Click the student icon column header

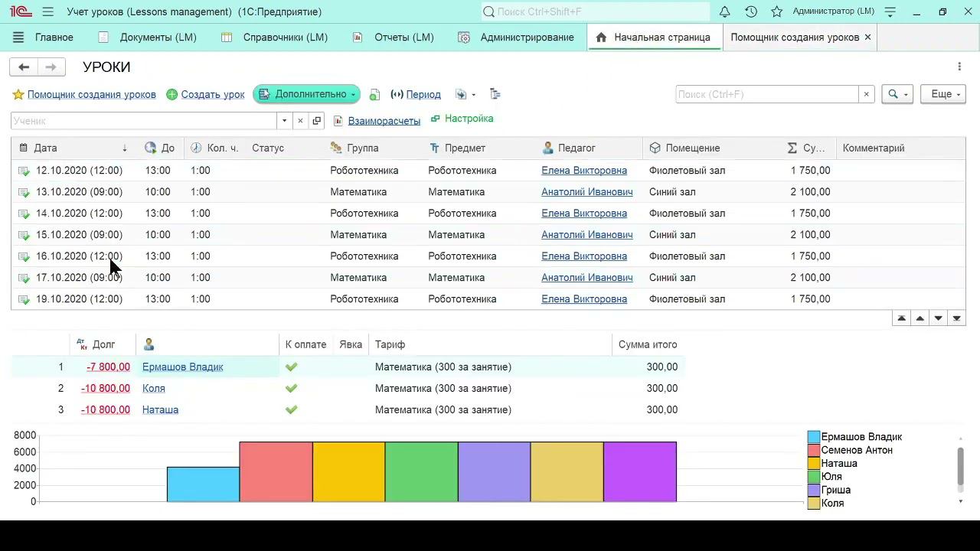pyautogui.click(x=149, y=344)
